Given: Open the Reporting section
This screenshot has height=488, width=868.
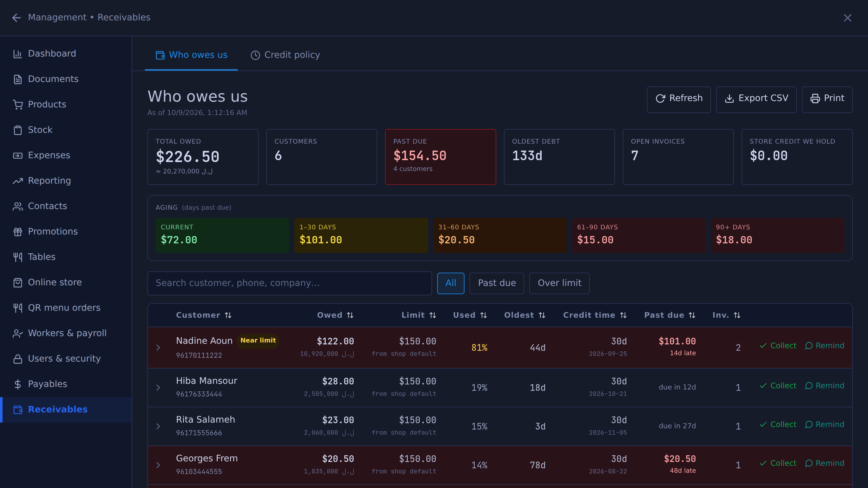Looking at the screenshot, I should click(x=66, y=181).
